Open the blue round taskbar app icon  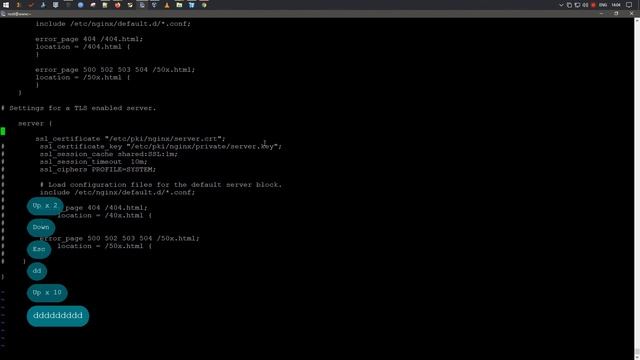tap(80, 5)
